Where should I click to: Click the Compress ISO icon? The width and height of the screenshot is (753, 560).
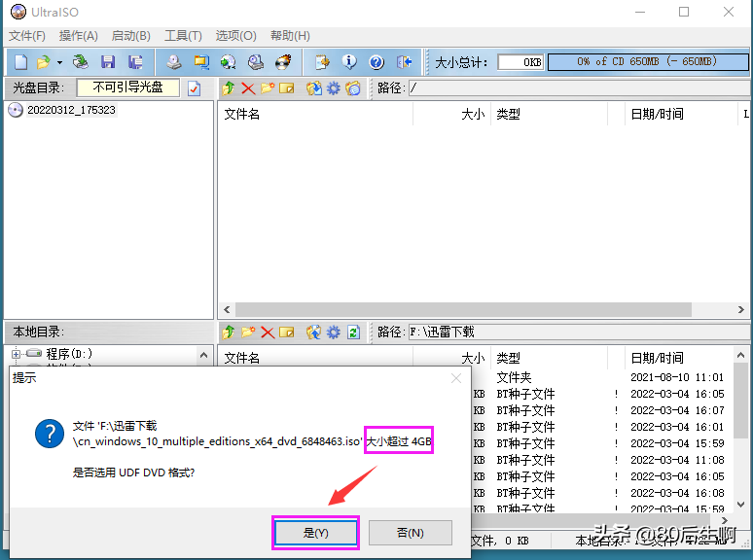click(x=201, y=62)
